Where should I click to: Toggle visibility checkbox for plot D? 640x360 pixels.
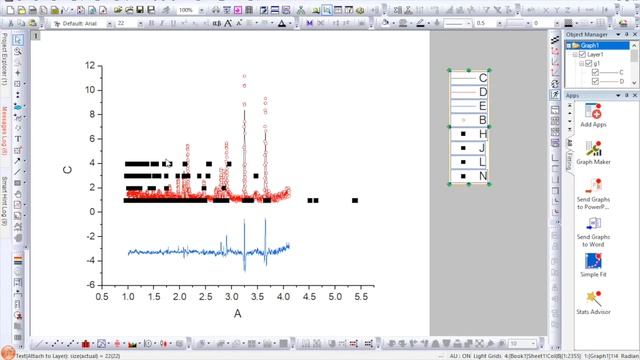tap(595, 81)
